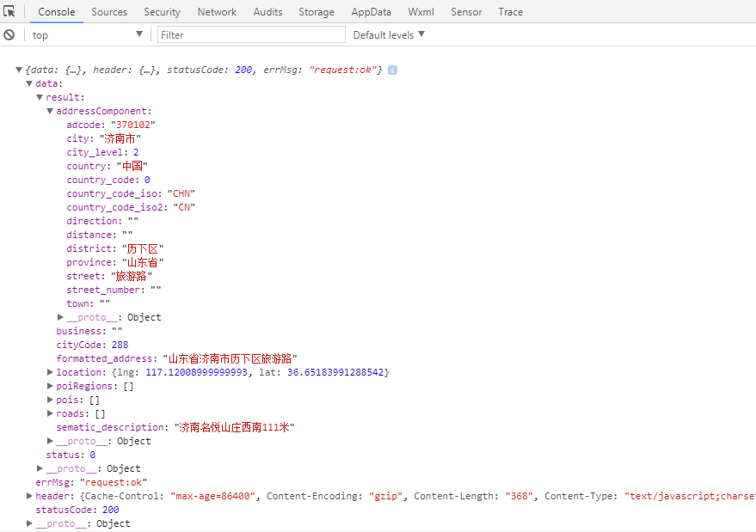Expand __proto__ below sematic_description
Screen dimensions: 756x532
click(x=50, y=441)
